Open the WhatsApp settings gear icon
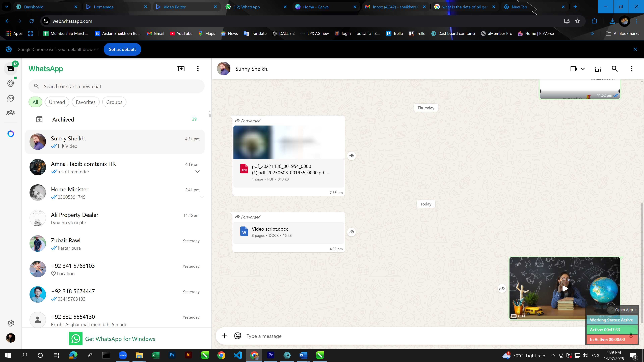Screen dimensions: 644x362 pos(11,323)
